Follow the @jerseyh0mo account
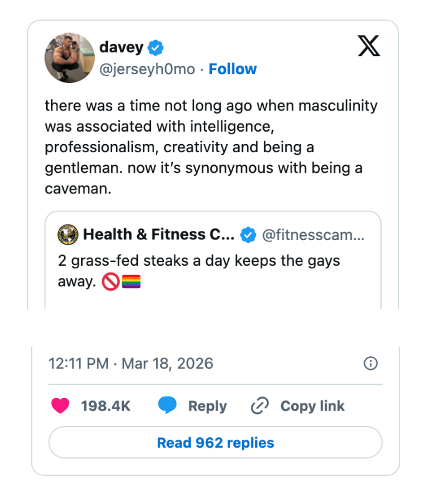Image resolution: width=424 pixels, height=504 pixels. (x=233, y=69)
